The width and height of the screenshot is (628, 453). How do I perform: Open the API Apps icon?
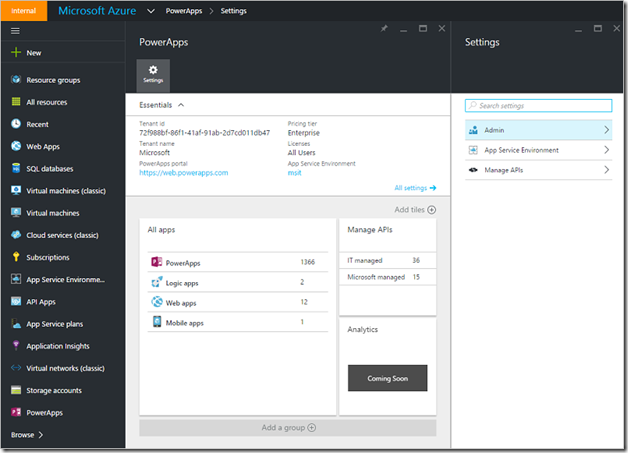(x=16, y=301)
